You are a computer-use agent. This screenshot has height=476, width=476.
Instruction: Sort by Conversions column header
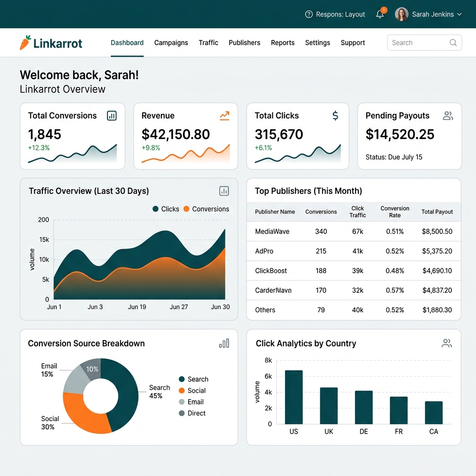pos(321,212)
